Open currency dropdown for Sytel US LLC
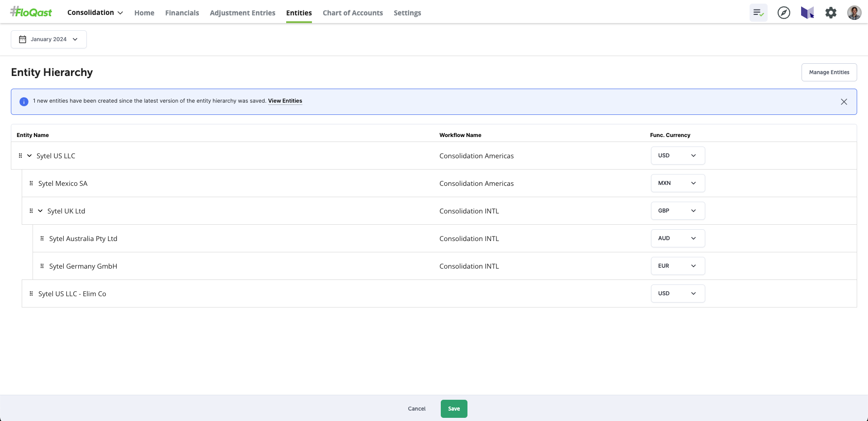Image resolution: width=868 pixels, height=421 pixels. (678, 156)
